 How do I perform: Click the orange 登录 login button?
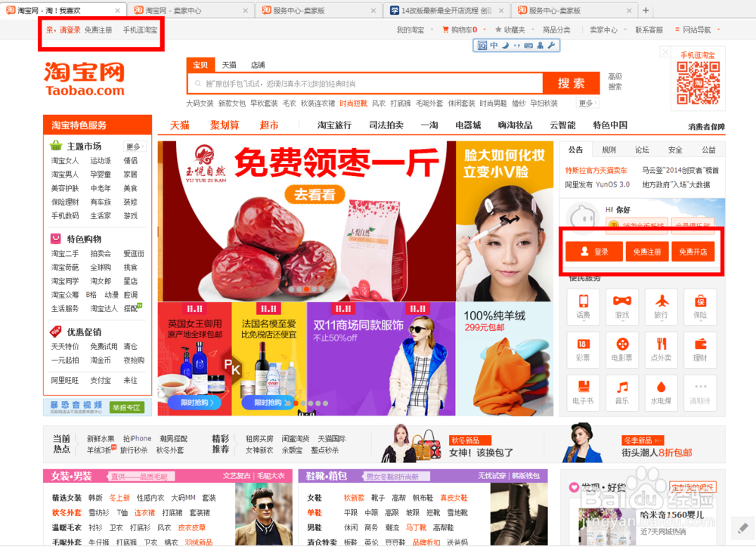(594, 252)
